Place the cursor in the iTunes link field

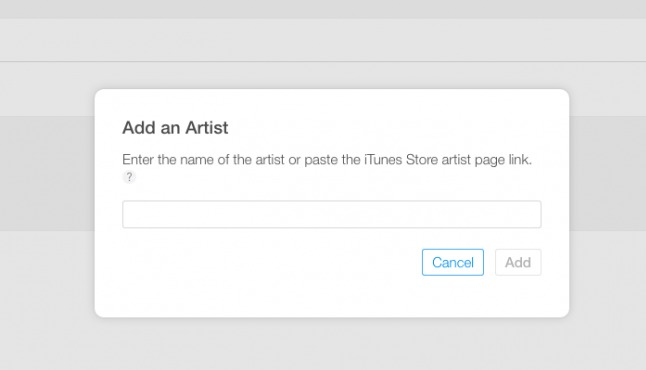[332, 214]
